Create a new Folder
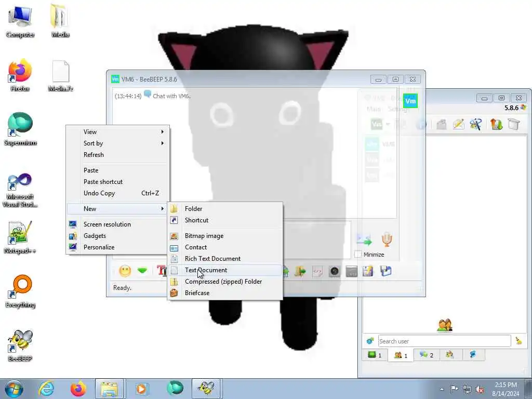This screenshot has width=532, height=399. (225, 209)
